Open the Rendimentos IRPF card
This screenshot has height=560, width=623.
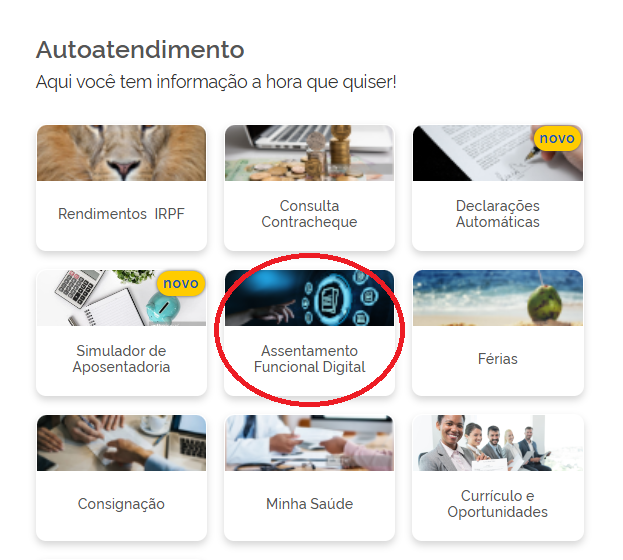[121, 188]
